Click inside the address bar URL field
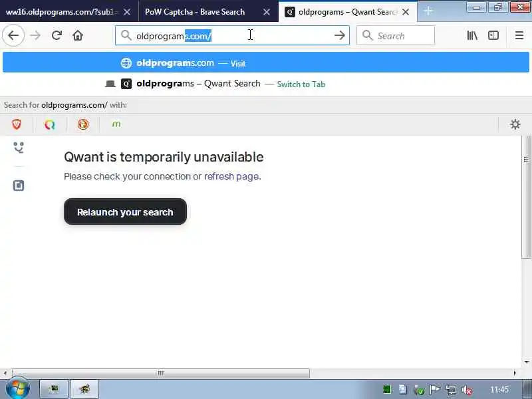Image resolution: width=532 pixels, height=399 pixels. pyautogui.click(x=232, y=35)
